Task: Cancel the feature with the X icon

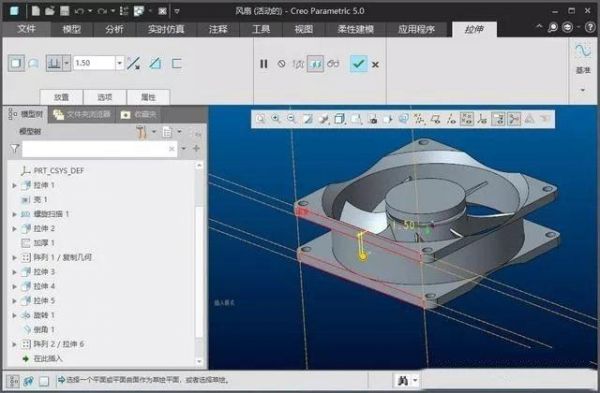Action: pos(375,65)
